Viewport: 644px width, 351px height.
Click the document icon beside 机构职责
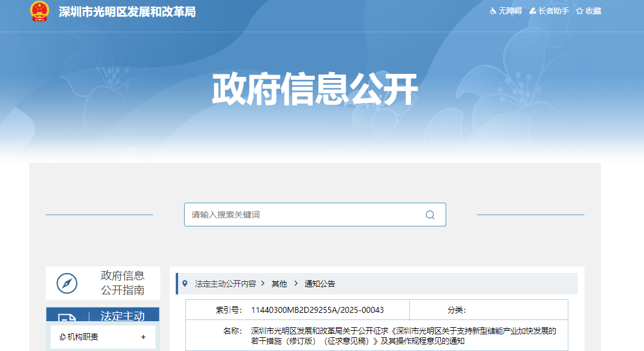pos(63,337)
